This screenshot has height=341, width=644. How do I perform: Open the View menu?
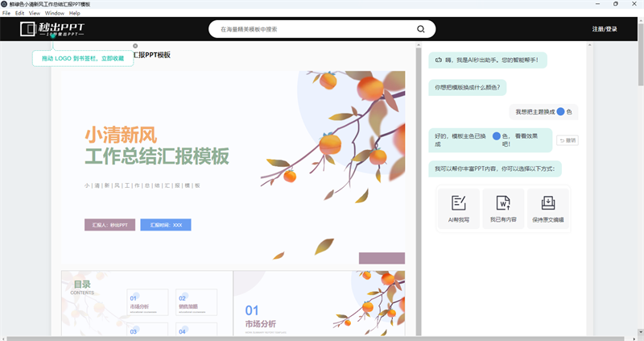point(35,14)
